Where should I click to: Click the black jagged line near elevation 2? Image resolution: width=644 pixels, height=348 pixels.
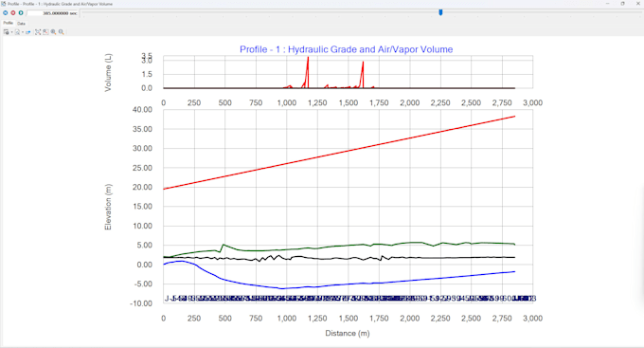[339, 258]
